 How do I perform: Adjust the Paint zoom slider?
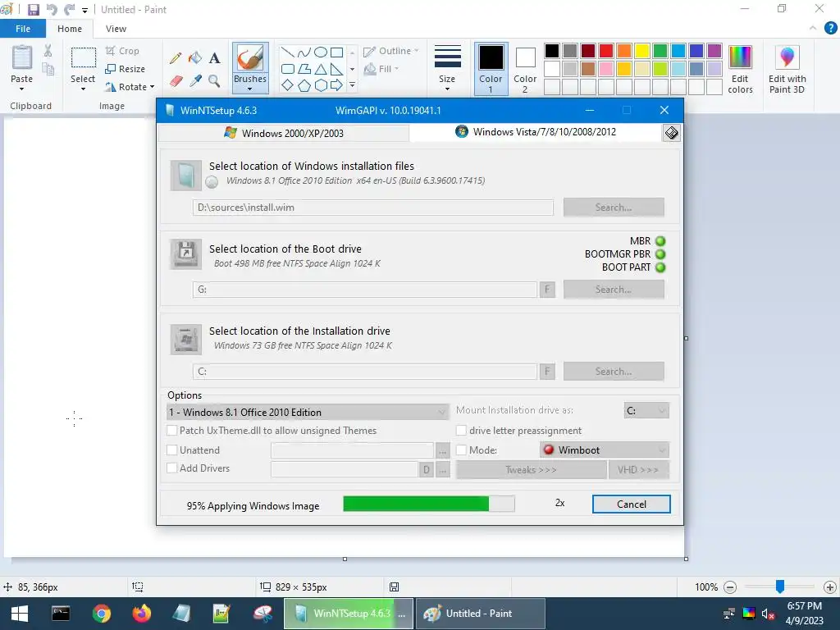point(780,587)
